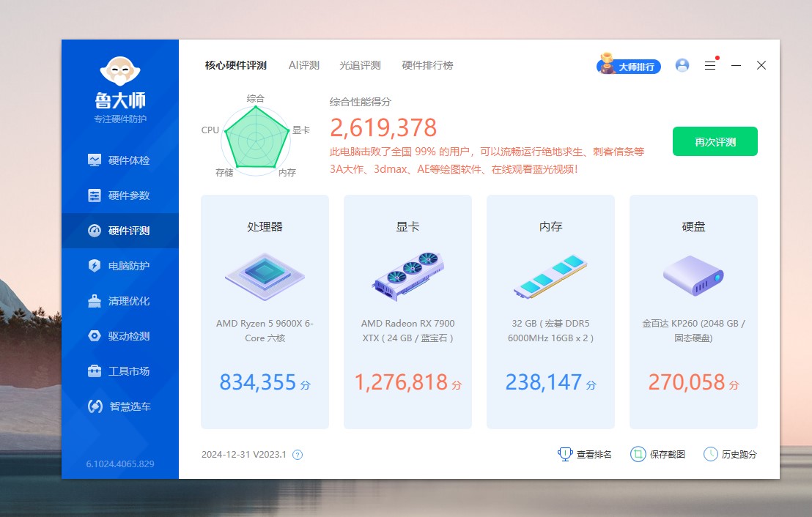The image size is (812, 517).
Task: Open the 历史跑分 link
Action: (739, 454)
